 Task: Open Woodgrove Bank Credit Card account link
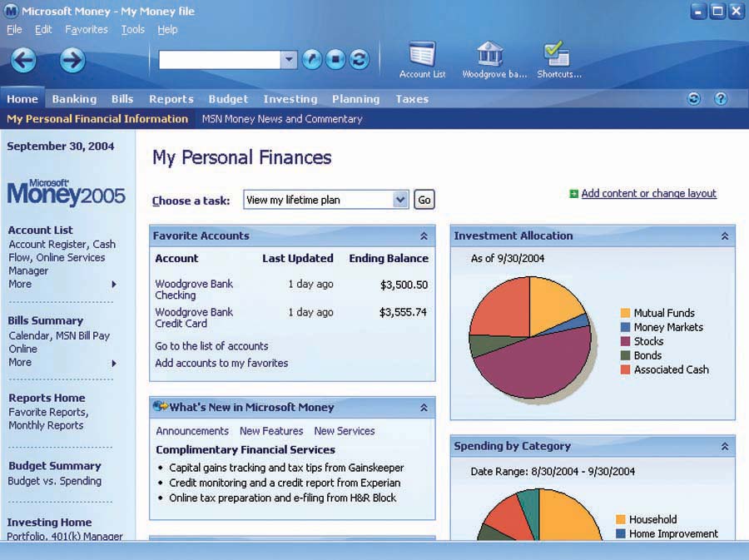(x=194, y=318)
